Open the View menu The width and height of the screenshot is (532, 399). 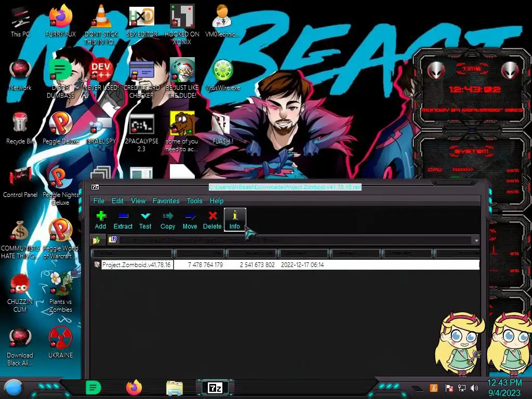pos(138,201)
